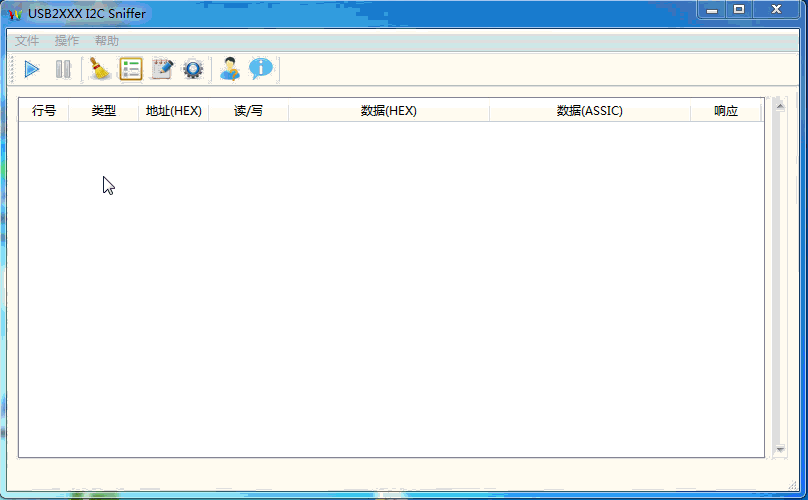Open settings via the gear icon
Viewport: 808px width, 500px height.
point(193,69)
